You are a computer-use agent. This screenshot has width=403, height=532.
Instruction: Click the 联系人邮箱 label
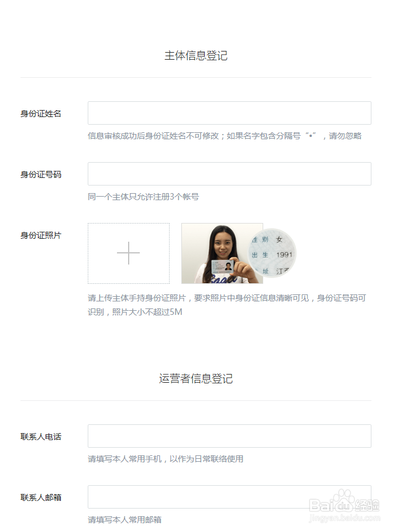[41, 497]
